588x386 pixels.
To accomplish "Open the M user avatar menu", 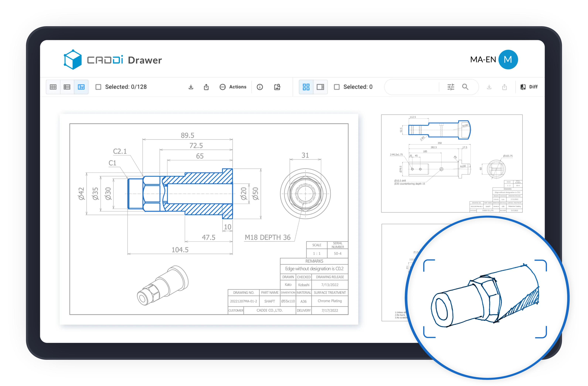I will click(508, 59).
